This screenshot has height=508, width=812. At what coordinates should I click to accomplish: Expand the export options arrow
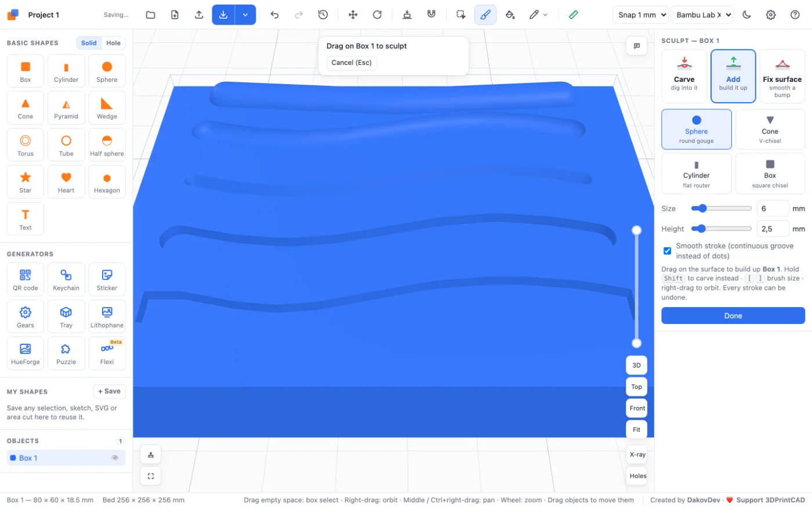[245, 15]
